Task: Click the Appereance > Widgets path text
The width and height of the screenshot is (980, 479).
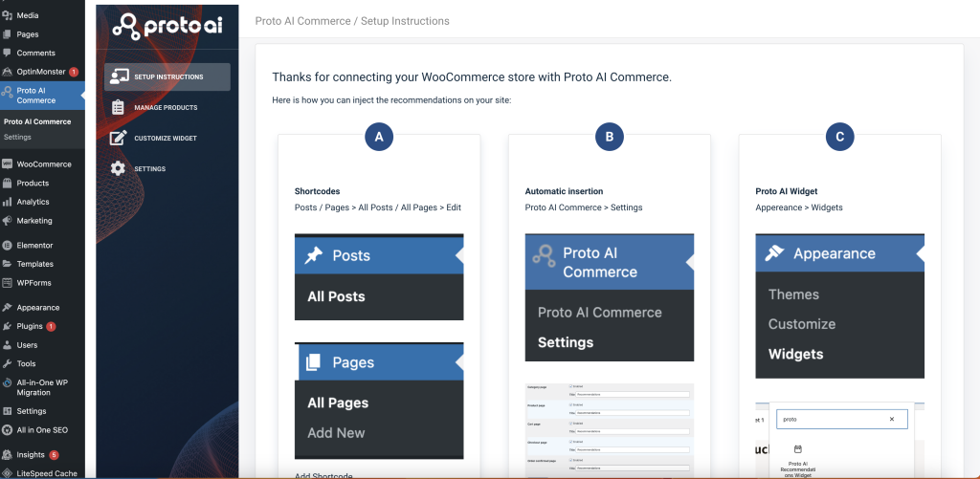Action: [x=799, y=207]
